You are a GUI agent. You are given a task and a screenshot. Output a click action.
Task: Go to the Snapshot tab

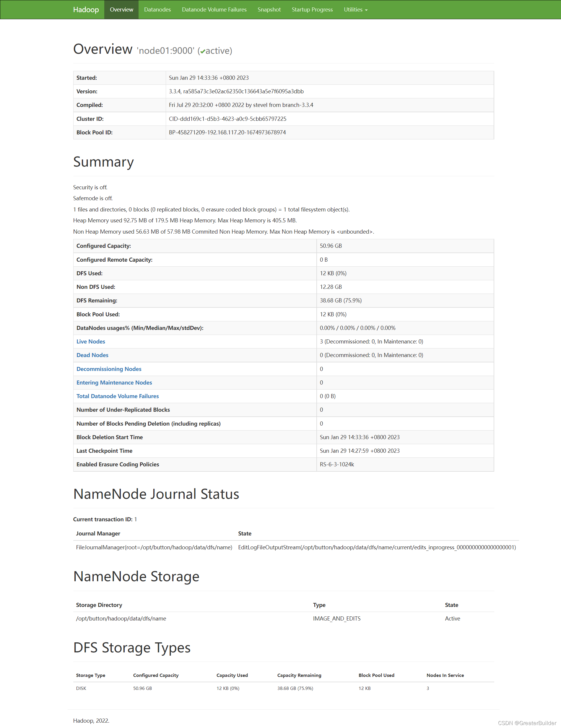pos(269,10)
